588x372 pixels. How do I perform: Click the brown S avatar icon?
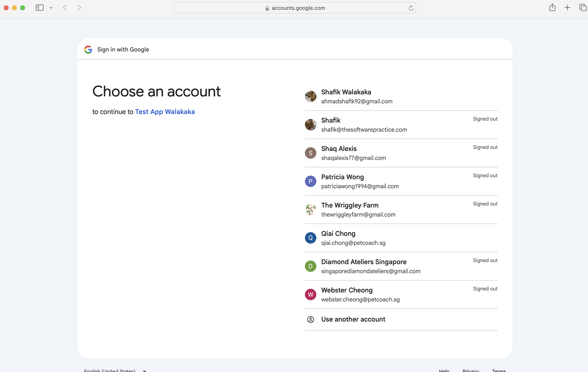click(310, 153)
